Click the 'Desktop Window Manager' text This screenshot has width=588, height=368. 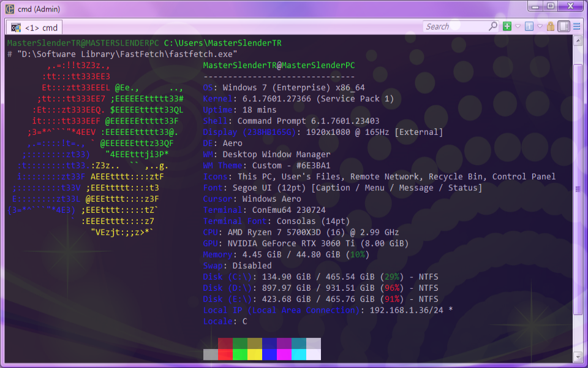coord(277,155)
